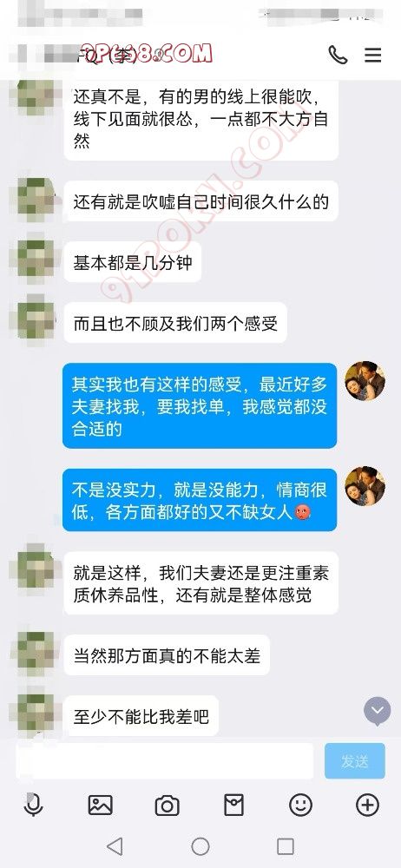Open the camera icon
401x868 pixels.
pyautogui.click(x=167, y=805)
